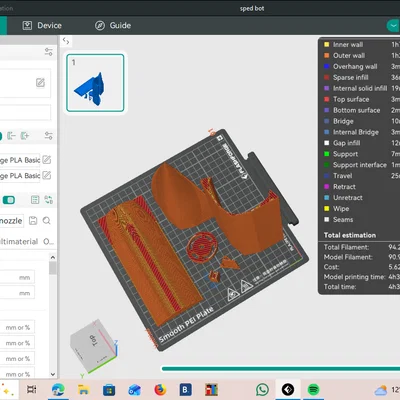Open first PLA Basic filament dropdown
This screenshot has height=400, width=400.
[x=20, y=160]
